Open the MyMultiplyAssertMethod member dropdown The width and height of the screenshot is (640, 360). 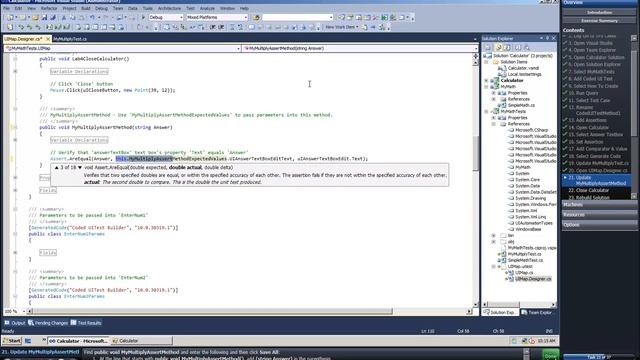pyautogui.click(x=476, y=49)
